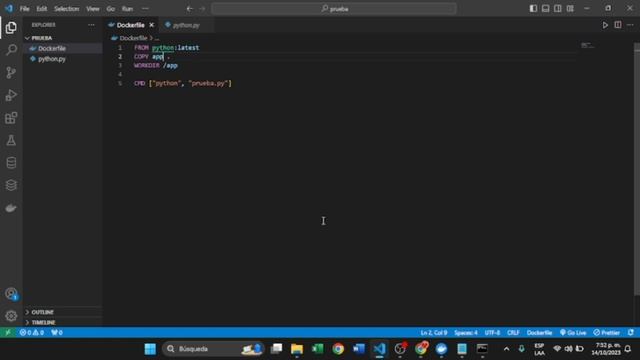
Task: Toggle the primary side bar
Action: pyautogui.click(x=533, y=9)
